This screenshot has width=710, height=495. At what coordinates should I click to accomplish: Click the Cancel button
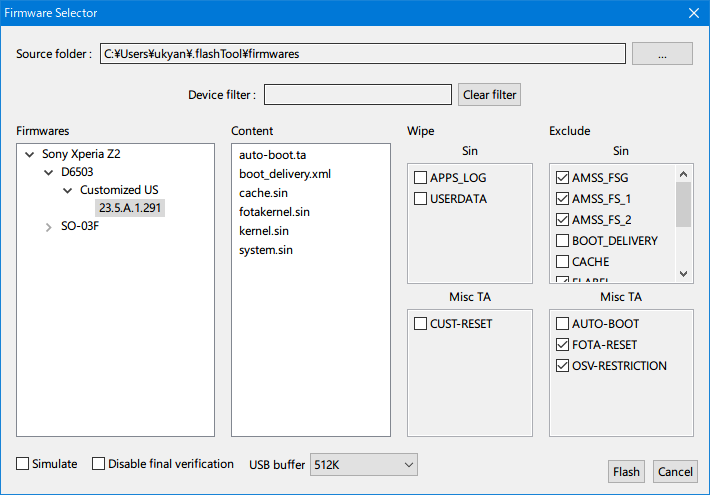click(675, 471)
